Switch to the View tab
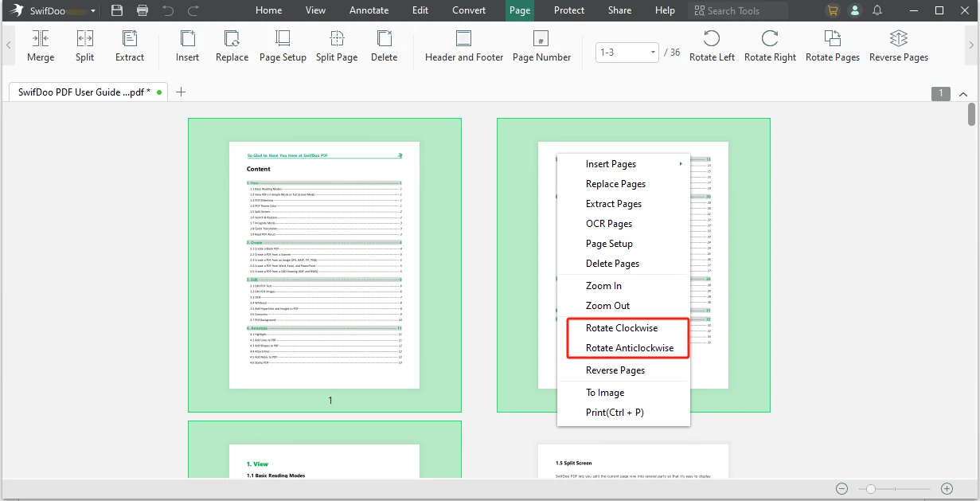 (315, 10)
